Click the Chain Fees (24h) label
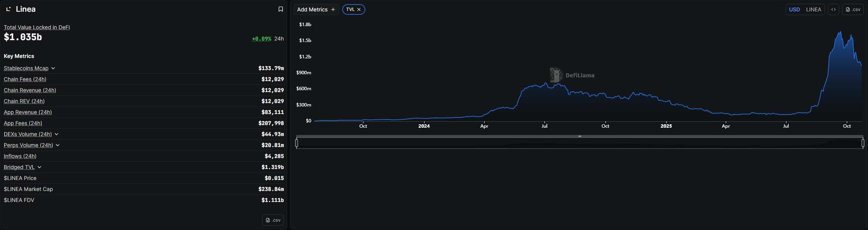 [x=25, y=79]
